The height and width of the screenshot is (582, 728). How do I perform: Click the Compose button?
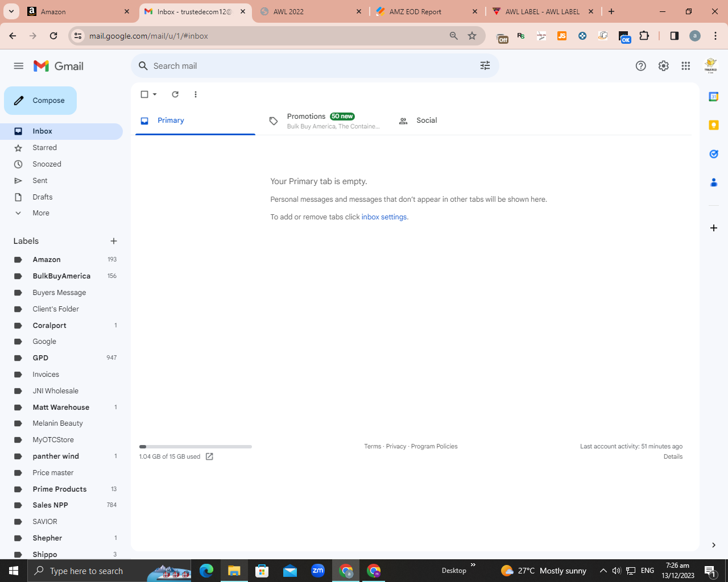coord(40,101)
